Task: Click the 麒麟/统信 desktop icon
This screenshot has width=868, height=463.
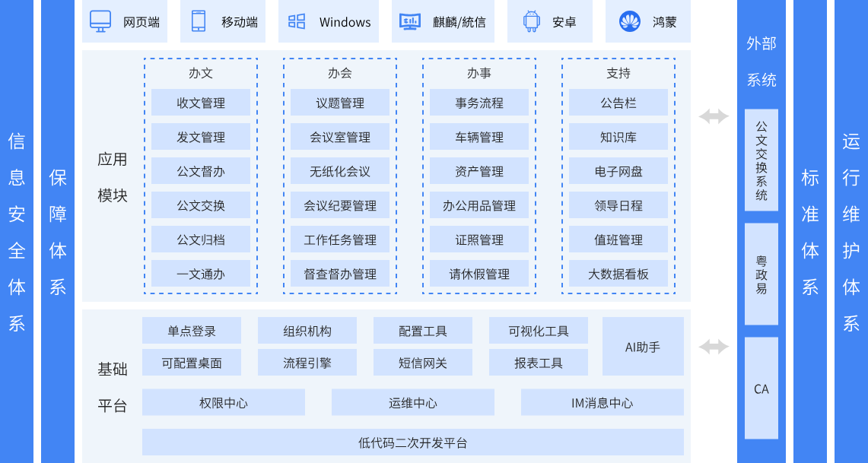Action: coord(410,21)
